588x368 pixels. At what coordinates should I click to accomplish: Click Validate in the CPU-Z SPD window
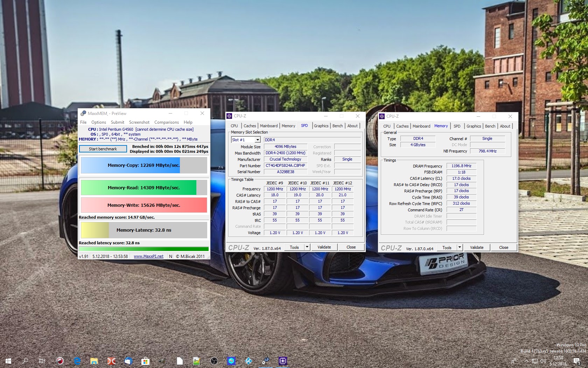(324, 247)
